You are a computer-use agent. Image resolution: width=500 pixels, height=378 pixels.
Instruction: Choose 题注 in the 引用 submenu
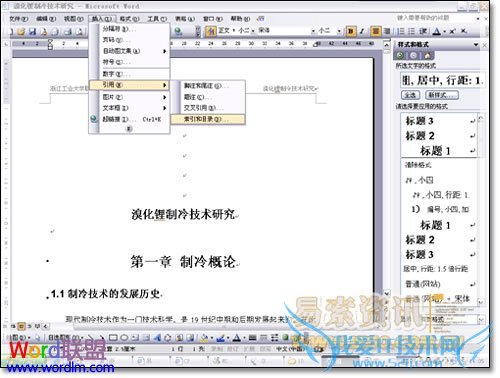tap(208, 97)
